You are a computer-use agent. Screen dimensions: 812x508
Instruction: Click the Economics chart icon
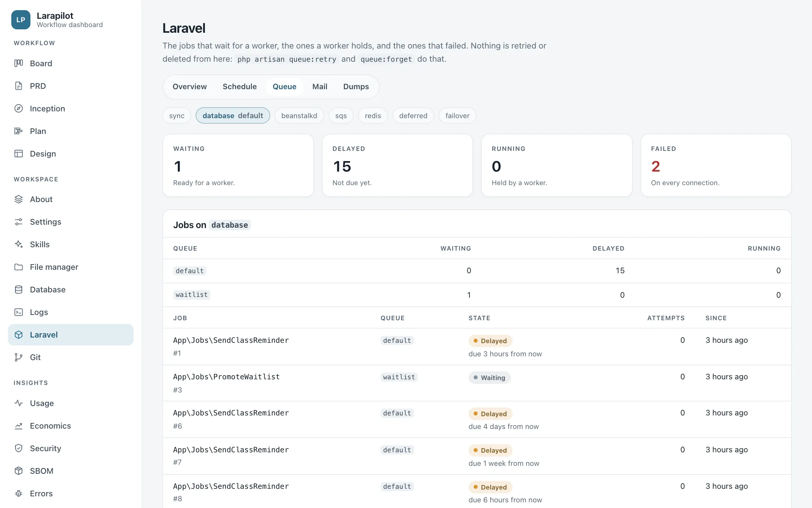(18, 426)
